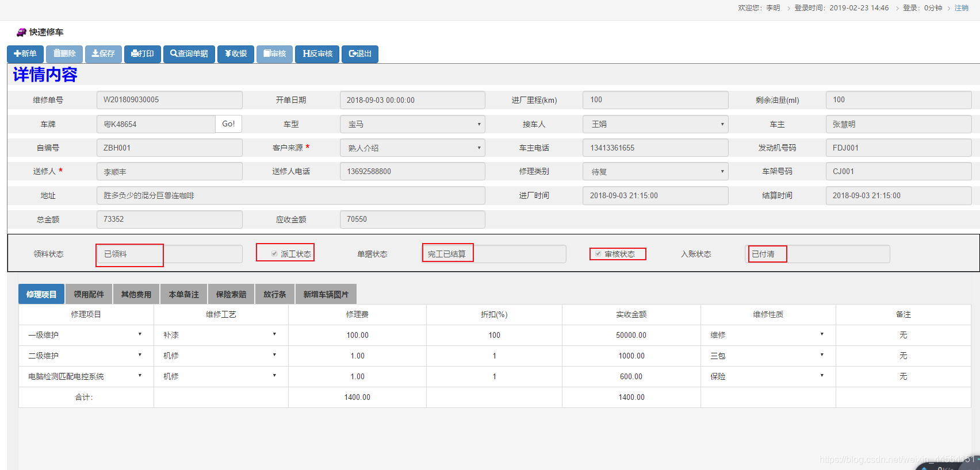
Task: Click the car icon beside 快速修车
Action: 21,32
